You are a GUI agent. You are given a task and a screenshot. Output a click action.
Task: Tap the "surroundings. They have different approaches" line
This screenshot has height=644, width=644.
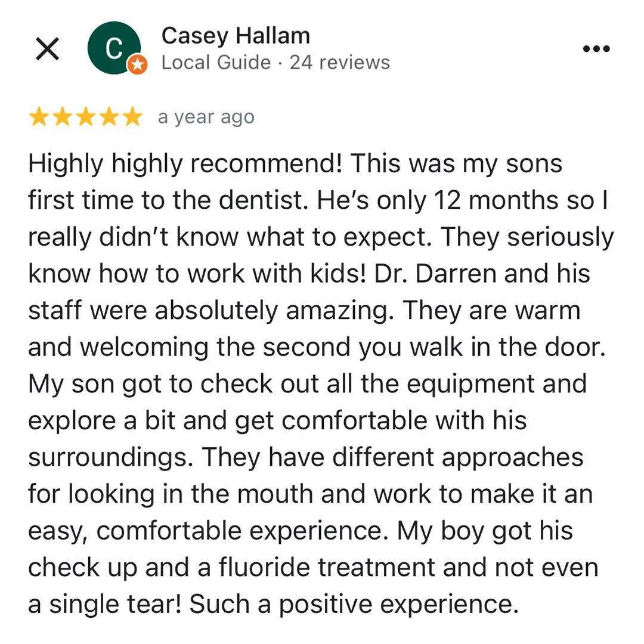coord(305,457)
